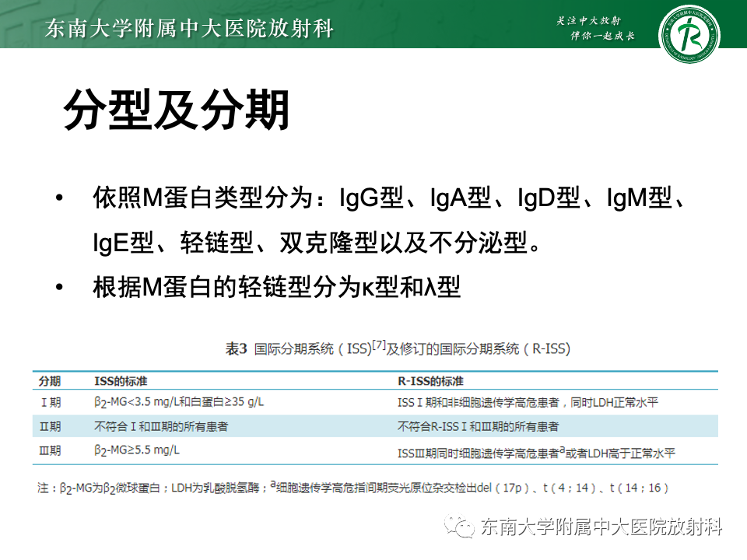The height and width of the screenshot is (560, 747).
Task: Click the bullet line starting 依照M蛋白类型分为
Action: (x=389, y=198)
